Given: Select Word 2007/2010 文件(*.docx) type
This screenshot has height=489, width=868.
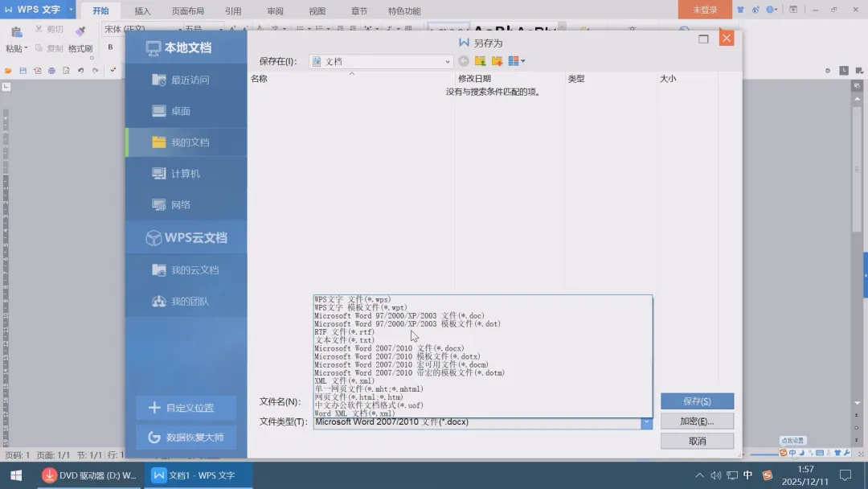Looking at the screenshot, I should point(389,348).
